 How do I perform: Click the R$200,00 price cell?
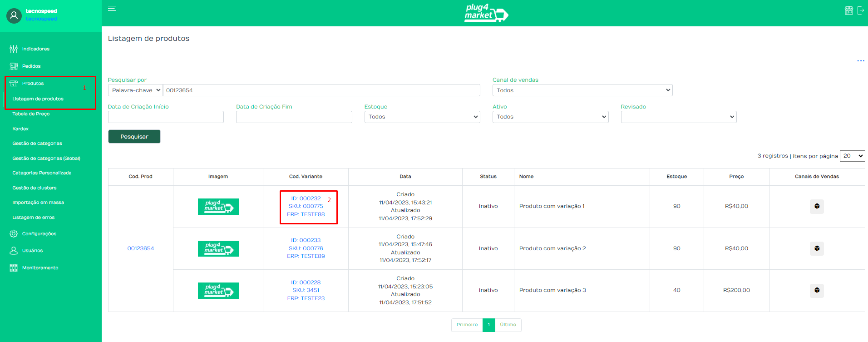pyautogui.click(x=736, y=290)
